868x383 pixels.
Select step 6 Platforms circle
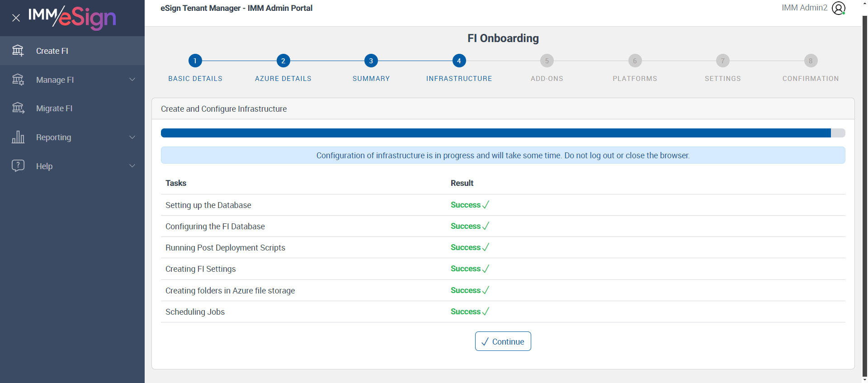pyautogui.click(x=635, y=61)
